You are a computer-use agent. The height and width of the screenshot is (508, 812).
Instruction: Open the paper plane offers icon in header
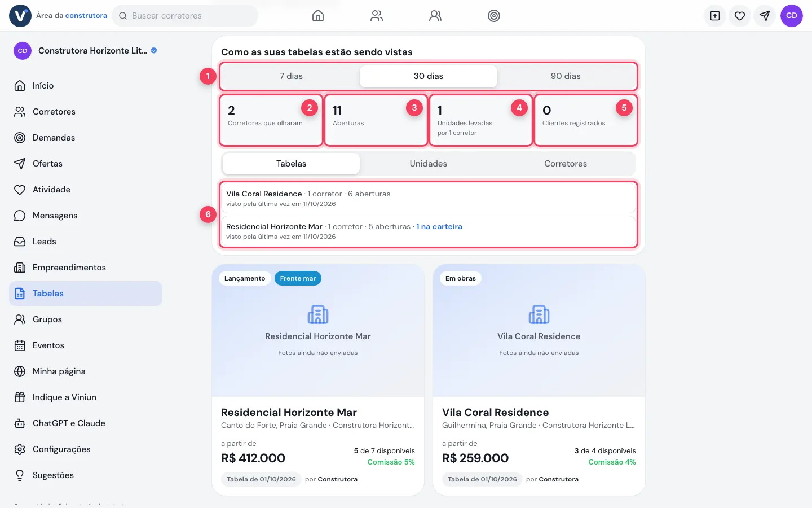click(x=765, y=16)
